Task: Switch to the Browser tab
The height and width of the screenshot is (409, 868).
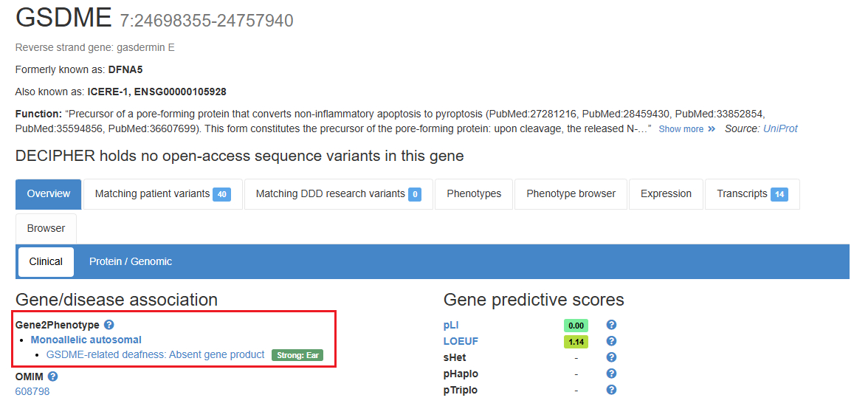Action: [46, 229]
